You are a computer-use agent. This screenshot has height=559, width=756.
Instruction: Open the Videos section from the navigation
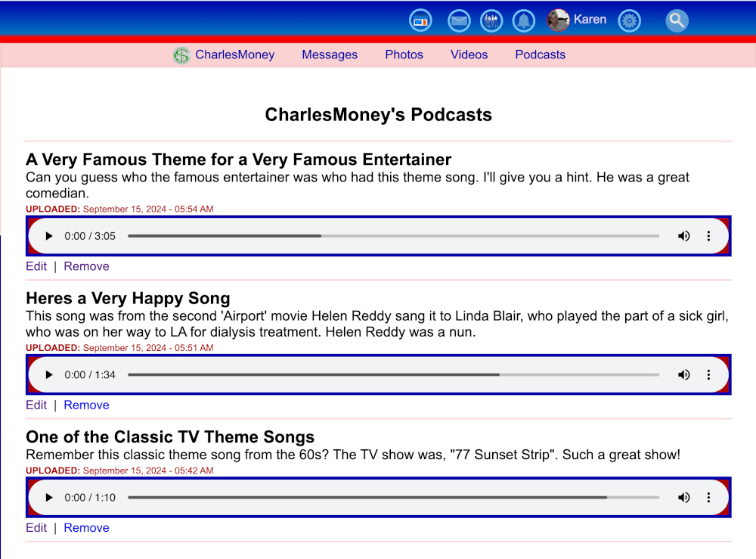pos(469,54)
